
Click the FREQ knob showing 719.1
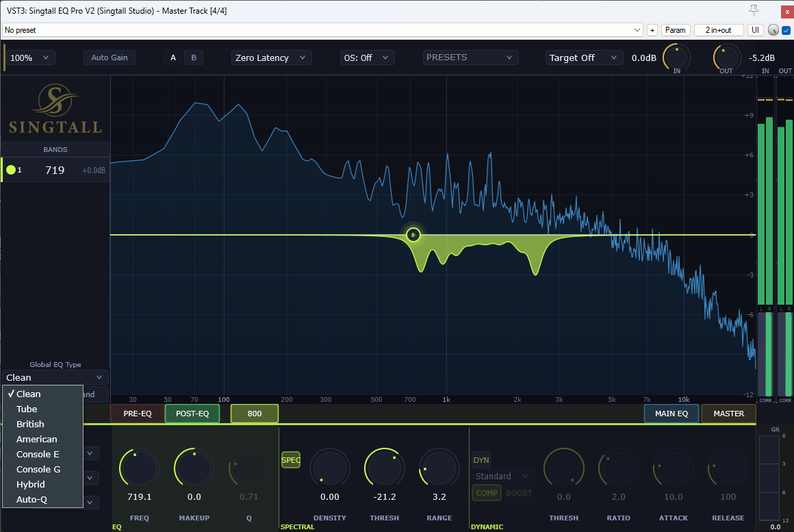[139, 468]
